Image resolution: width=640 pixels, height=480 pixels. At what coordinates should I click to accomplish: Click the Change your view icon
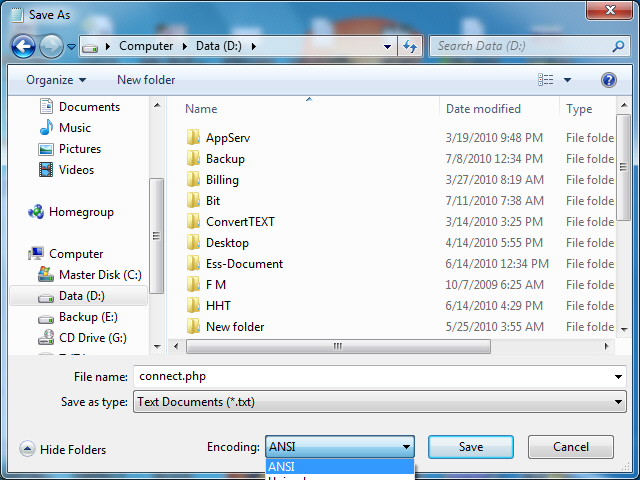(x=546, y=80)
